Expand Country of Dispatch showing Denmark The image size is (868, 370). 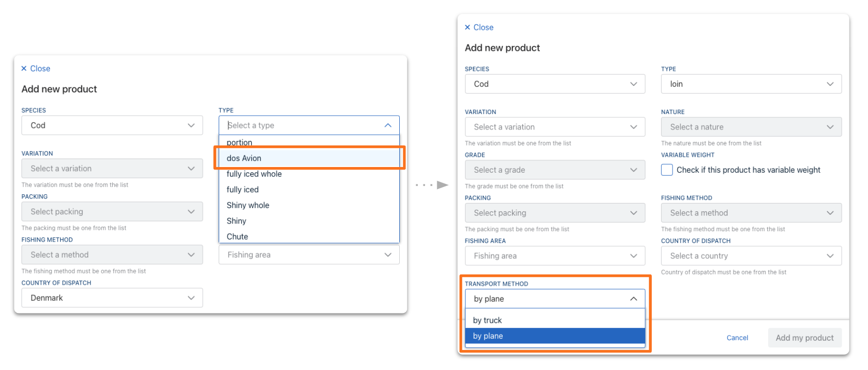(112, 298)
